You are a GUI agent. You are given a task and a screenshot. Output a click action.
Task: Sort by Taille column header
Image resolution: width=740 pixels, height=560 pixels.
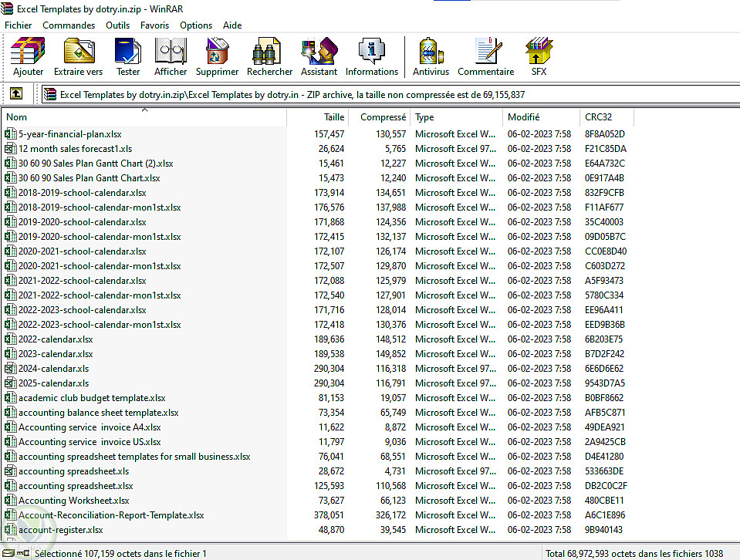click(x=317, y=117)
